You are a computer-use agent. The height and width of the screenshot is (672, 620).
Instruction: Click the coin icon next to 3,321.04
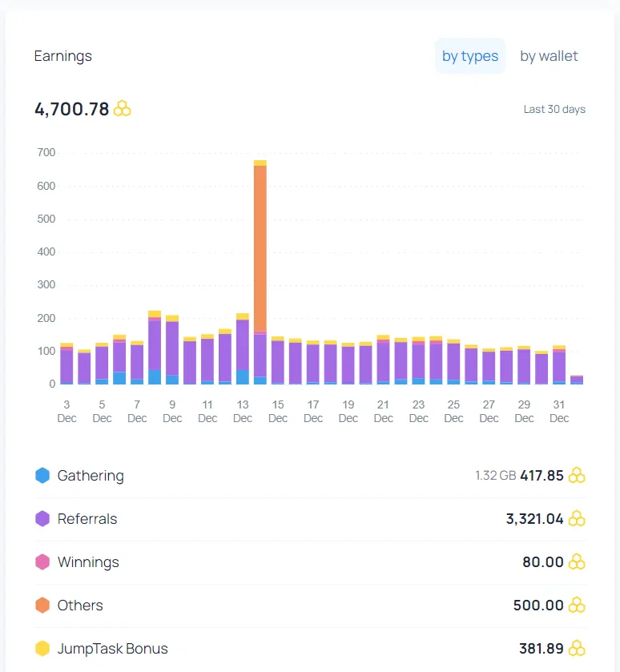click(x=577, y=518)
